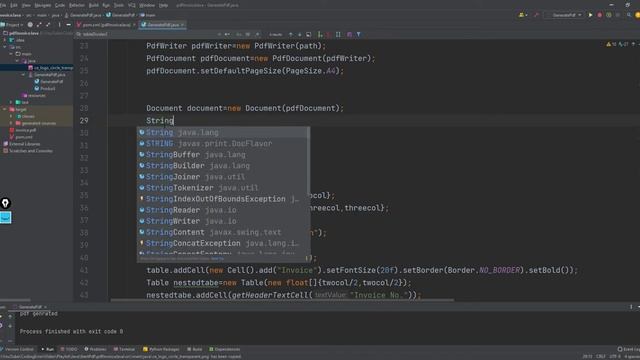
Task: Click the filter funnel icon in find bar
Action: (358, 35)
